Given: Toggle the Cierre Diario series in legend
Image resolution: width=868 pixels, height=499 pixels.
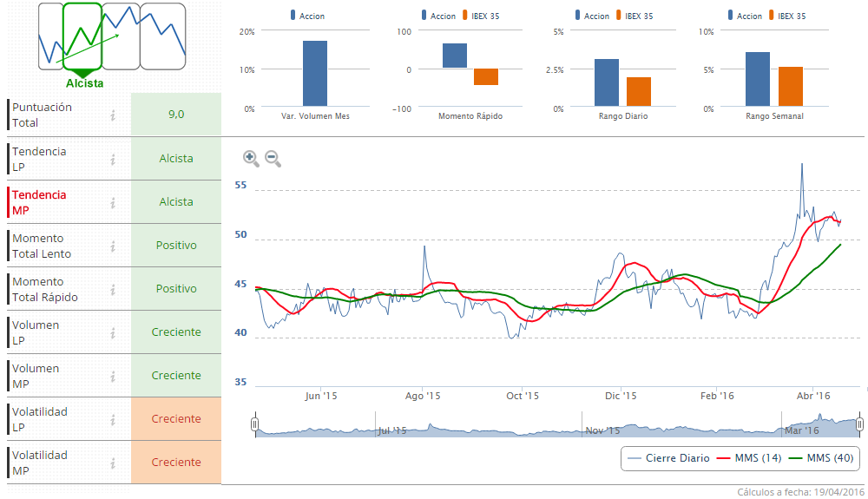Looking at the screenshot, I should point(668,458).
